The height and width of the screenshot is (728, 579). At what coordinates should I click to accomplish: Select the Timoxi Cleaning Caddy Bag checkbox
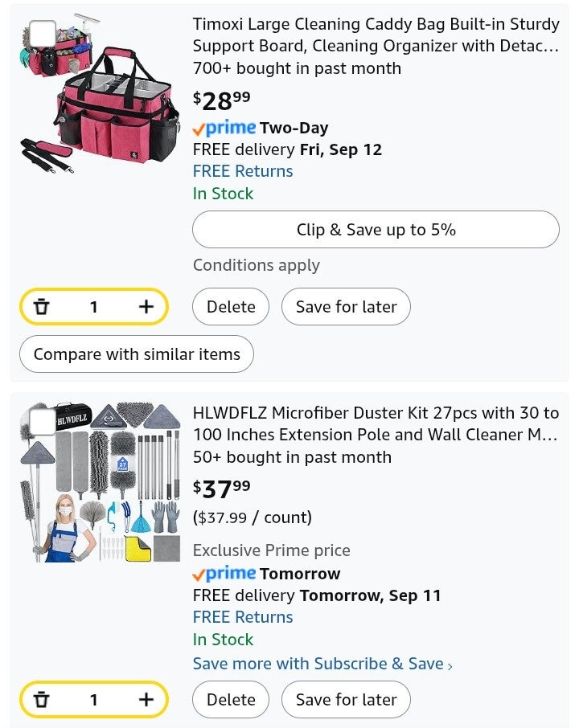tap(42, 35)
